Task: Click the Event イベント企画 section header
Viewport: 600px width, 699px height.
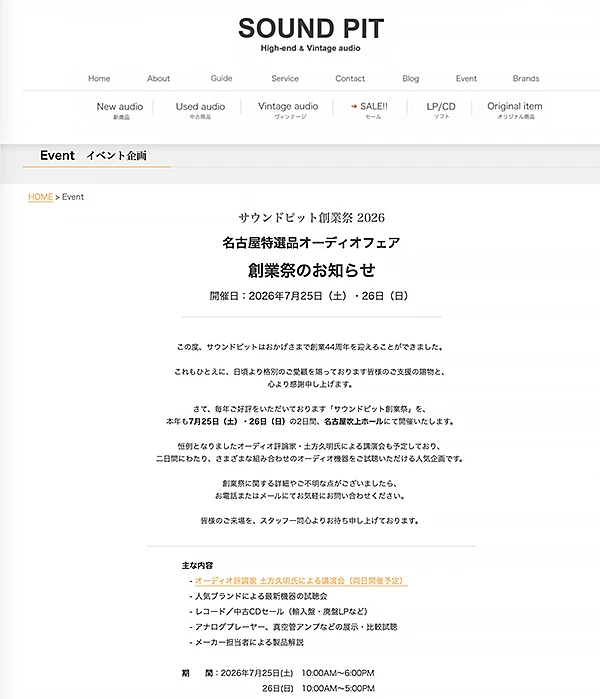Action: click(x=93, y=155)
